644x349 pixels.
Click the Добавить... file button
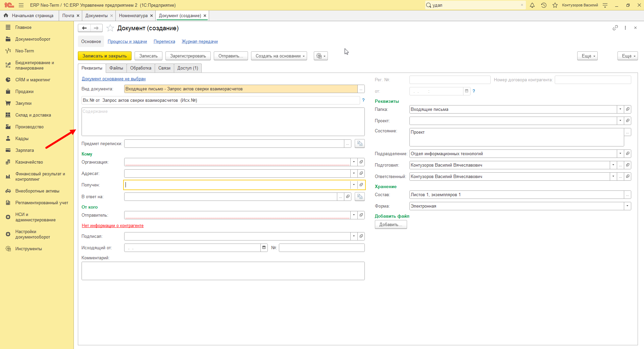391,224
